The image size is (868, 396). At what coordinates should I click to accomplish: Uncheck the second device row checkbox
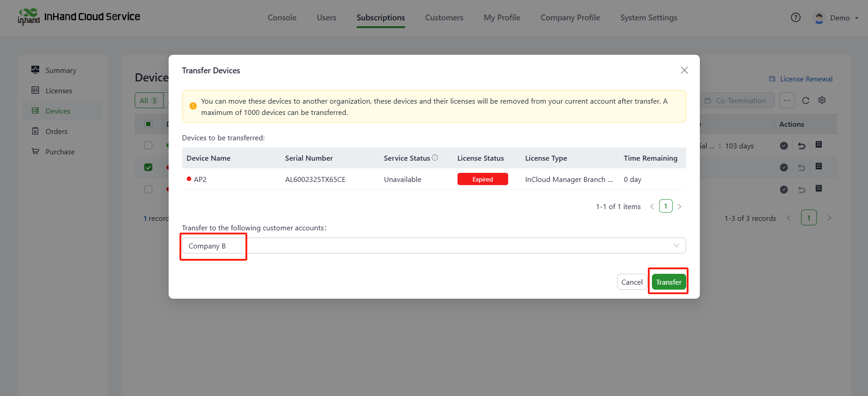(x=148, y=167)
